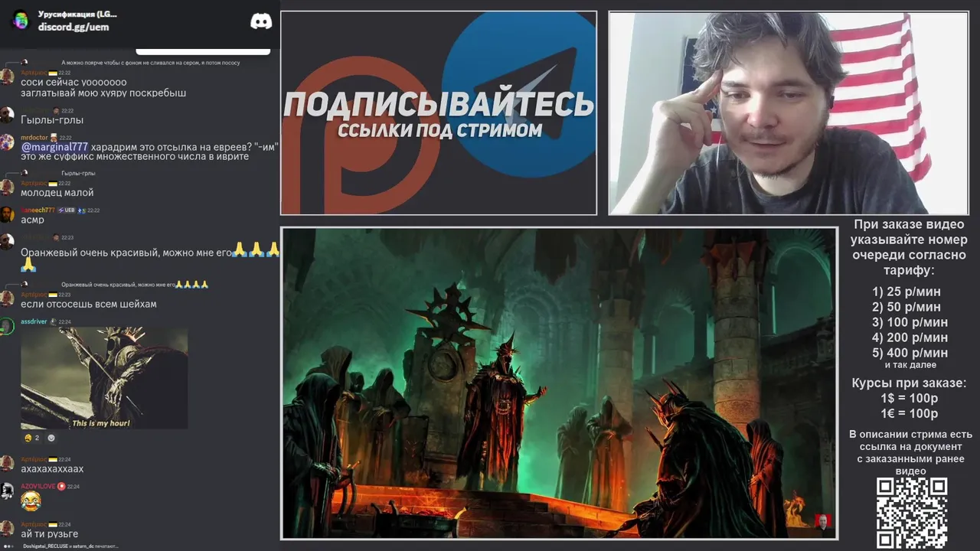This screenshot has height=551, width=980.
Task: Click the laneech777 username
Action: pyautogui.click(x=38, y=210)
